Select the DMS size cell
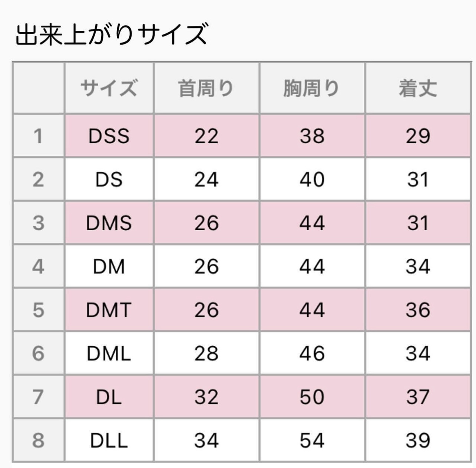Image resolution: width=476 pixels, height=468 pixels. click(x=109, y=223)
